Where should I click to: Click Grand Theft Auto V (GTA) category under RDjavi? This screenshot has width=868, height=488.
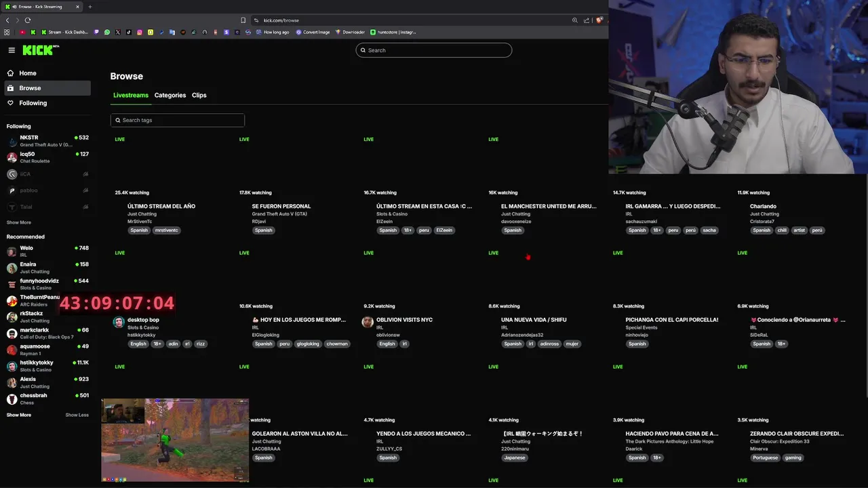point(279,214)
